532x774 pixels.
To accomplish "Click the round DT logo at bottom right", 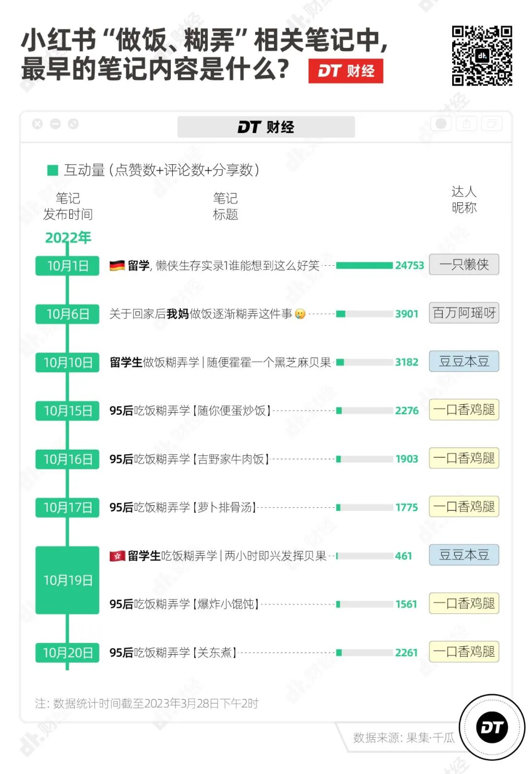I will tap(492, 727).
